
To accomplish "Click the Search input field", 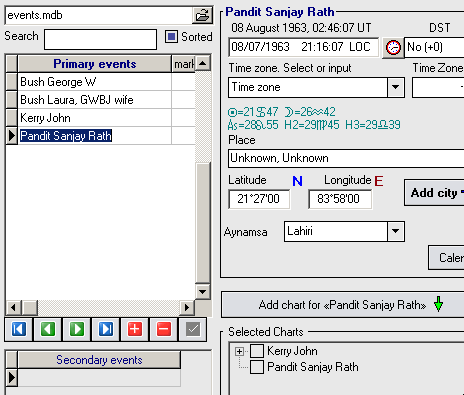I will [100, 39].
